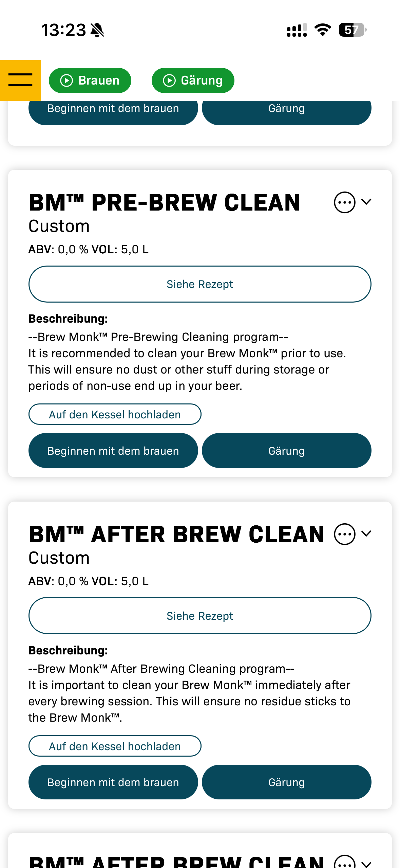This screenshot has width=400, height=868.
Task: Expand the BM Pre-Brew Clean card chevron
Action: tap(366, 202)
